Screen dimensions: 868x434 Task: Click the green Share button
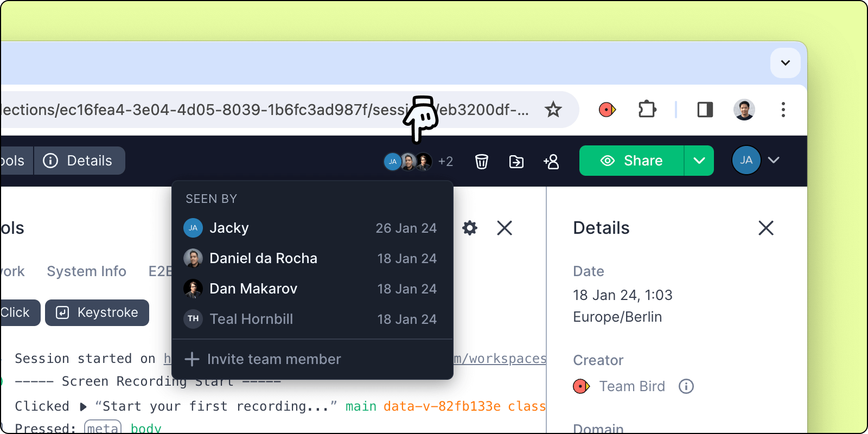[x=631, y=161]
